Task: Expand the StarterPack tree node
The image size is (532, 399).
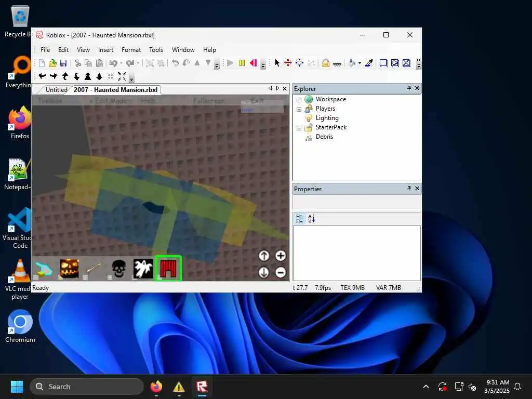Action: (x=299, y=128)
